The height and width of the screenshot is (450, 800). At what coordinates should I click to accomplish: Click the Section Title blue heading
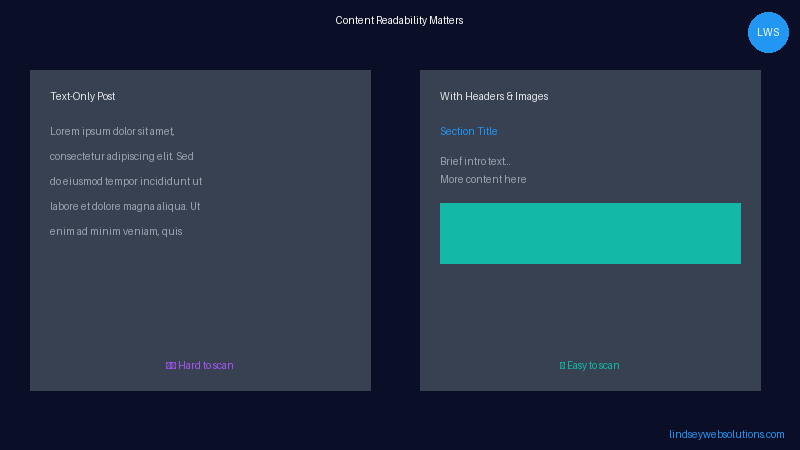[x=468, y=131]
